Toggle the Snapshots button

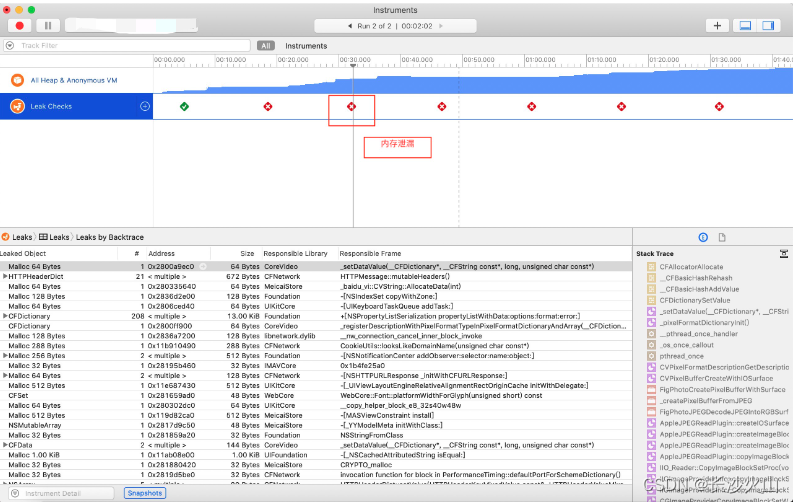click(145, 493)
